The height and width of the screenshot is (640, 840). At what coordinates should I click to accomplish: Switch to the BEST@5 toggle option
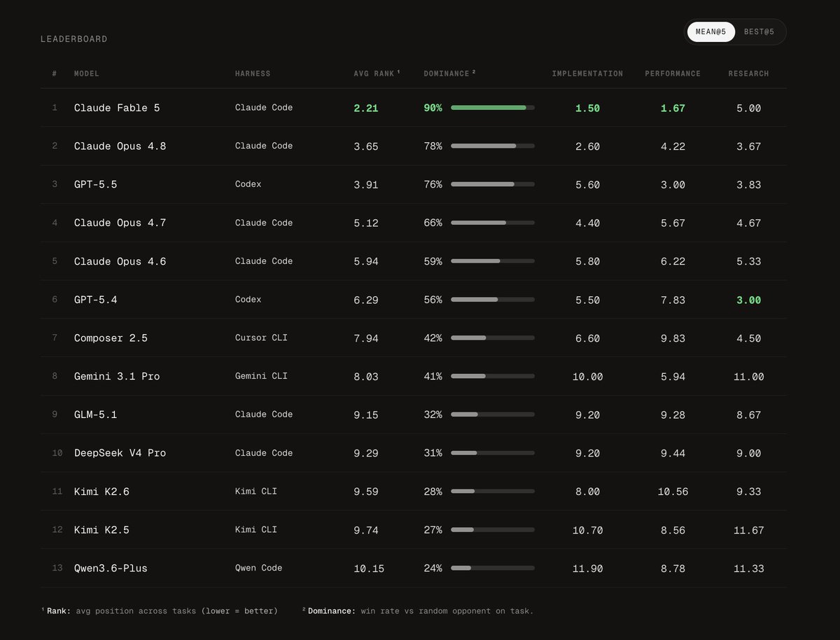tap(759, 32)
